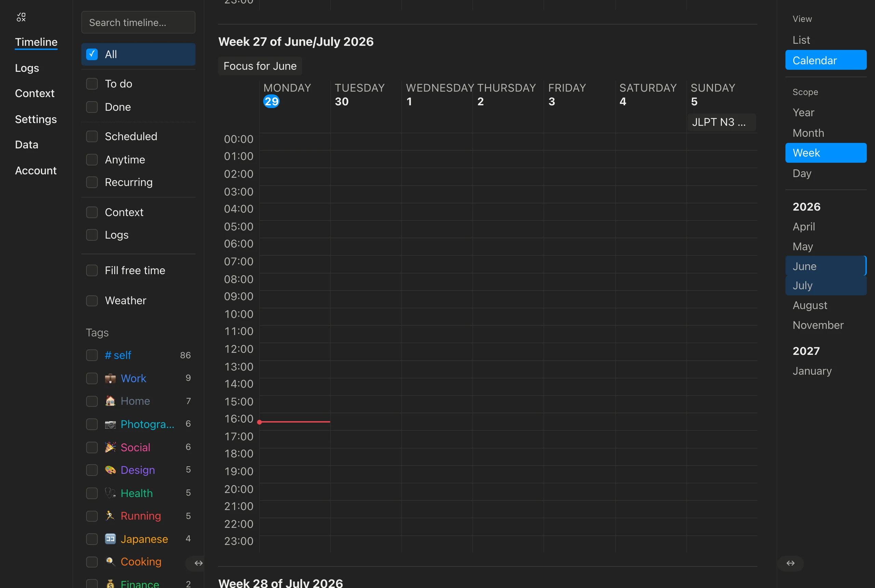This screenshot has height=588, width=875.
Task: Uncheck the All filter checkbox
Action: pos(92,54)
